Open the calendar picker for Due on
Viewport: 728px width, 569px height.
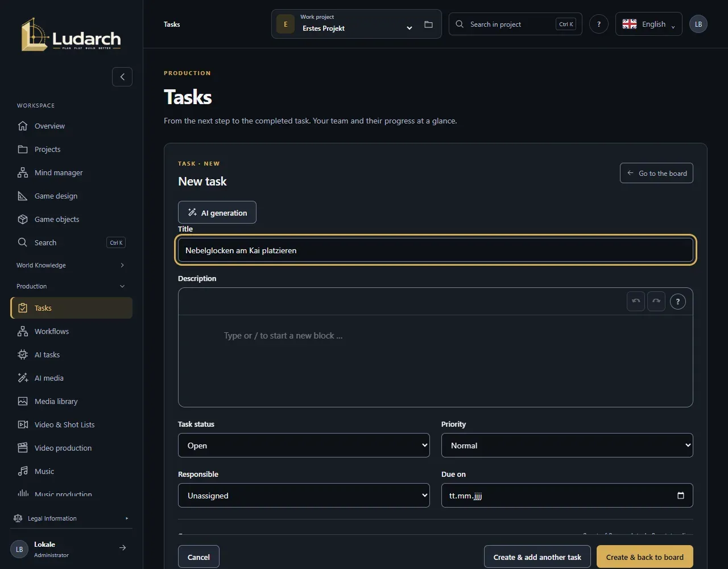pyautogui.click(x=681, y=496)
